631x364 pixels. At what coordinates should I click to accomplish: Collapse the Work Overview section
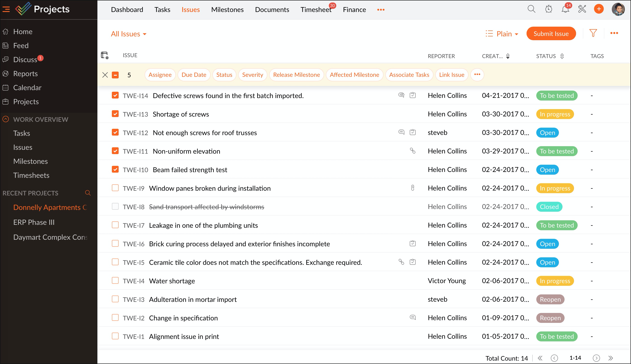pos(6,119)
